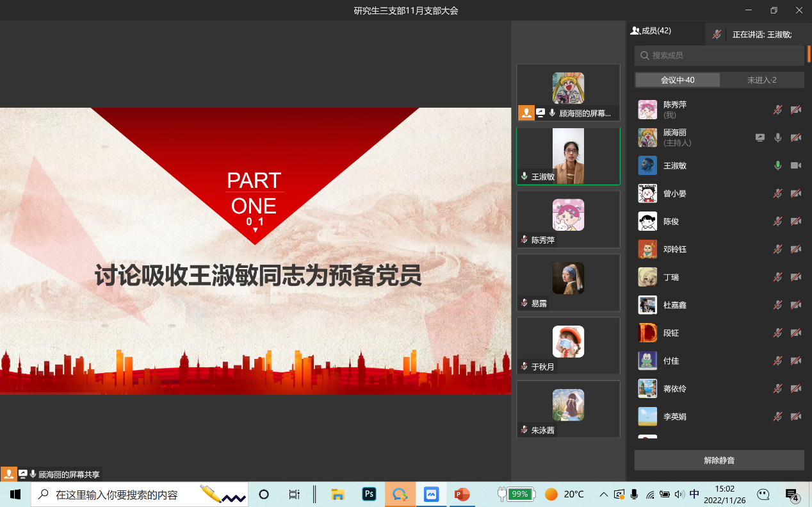Click the 解除静音 unmute button

point(719,460)
